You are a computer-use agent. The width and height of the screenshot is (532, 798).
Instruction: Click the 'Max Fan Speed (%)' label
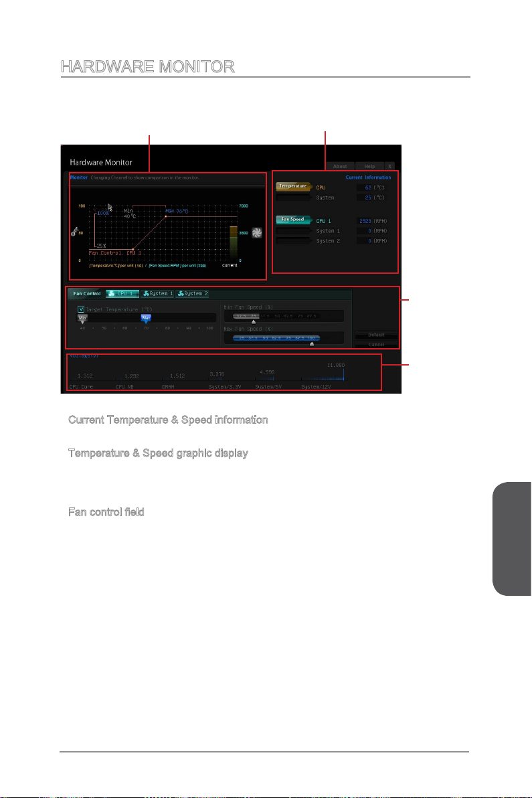[249, 329]
